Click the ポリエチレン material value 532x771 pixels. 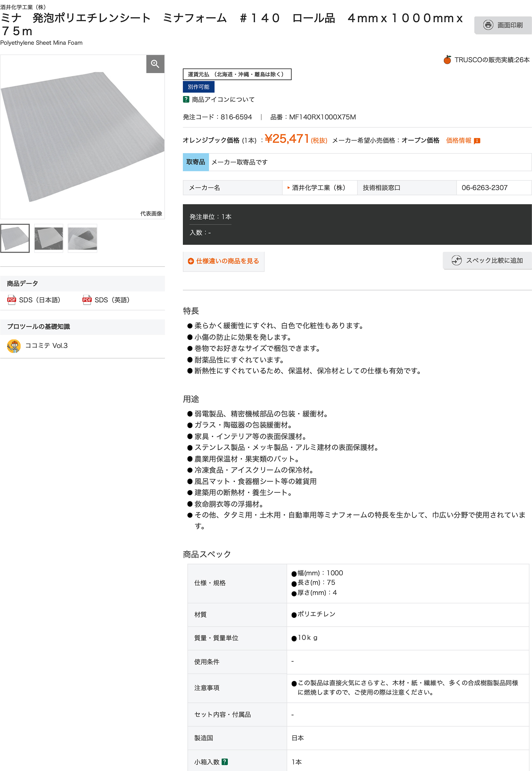pyautogui.click(x=316, y=614)
